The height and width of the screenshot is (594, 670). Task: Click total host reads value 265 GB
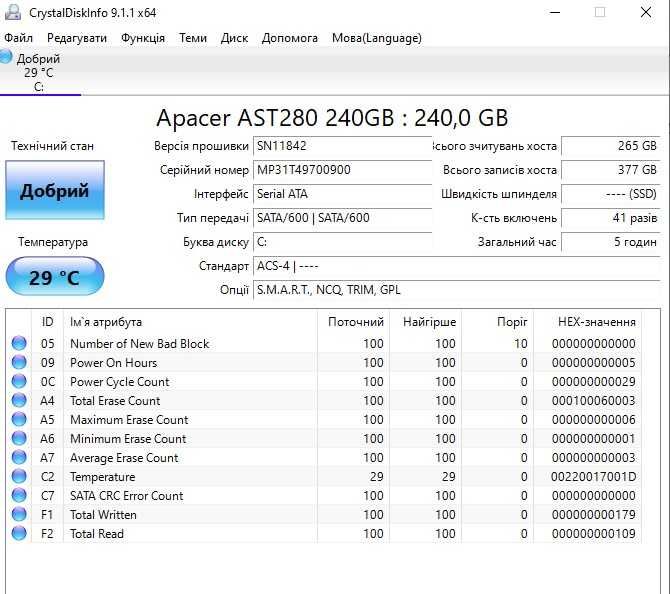(x=611, y=146)
